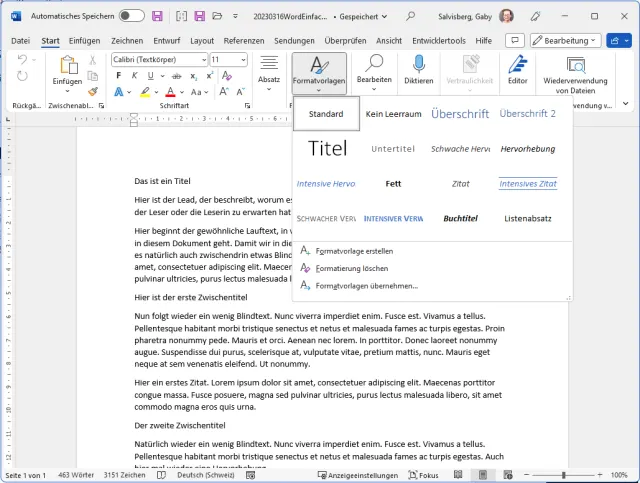Click the save icon in title bar
The height and width of the screenshot is (483, 640).
coord(156,16)
